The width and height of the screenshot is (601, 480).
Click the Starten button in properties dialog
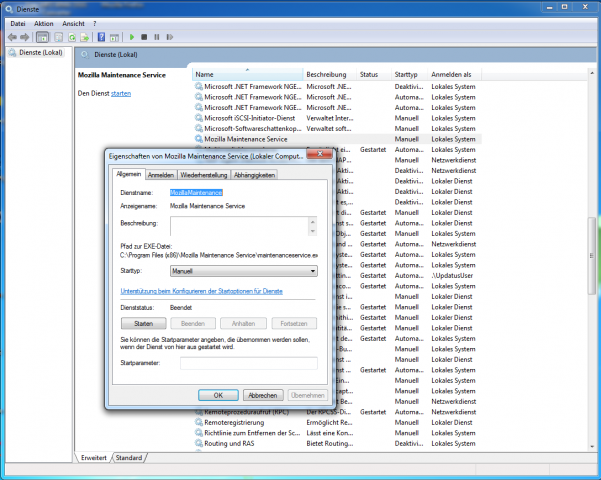(x=144, y=324)
